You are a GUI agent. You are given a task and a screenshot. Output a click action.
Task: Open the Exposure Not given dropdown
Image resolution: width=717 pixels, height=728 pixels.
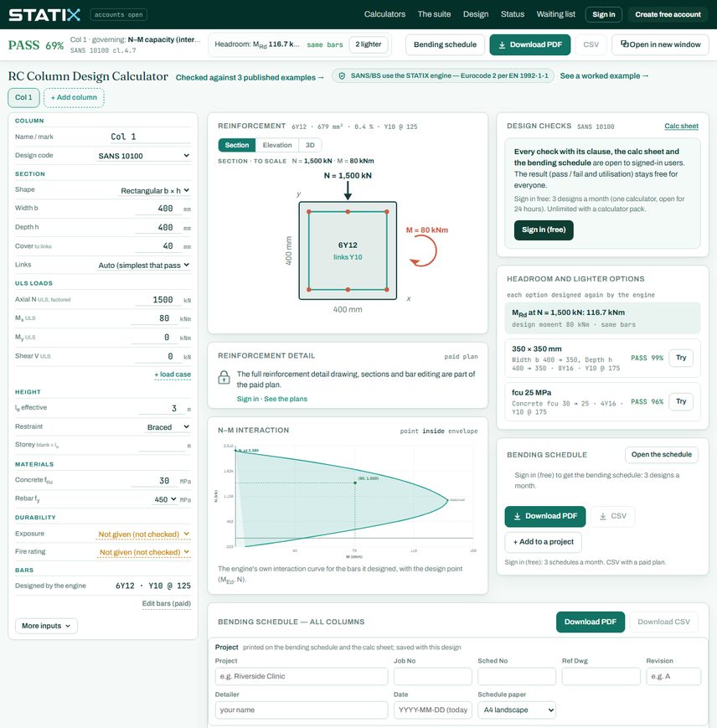coord(144,534)
